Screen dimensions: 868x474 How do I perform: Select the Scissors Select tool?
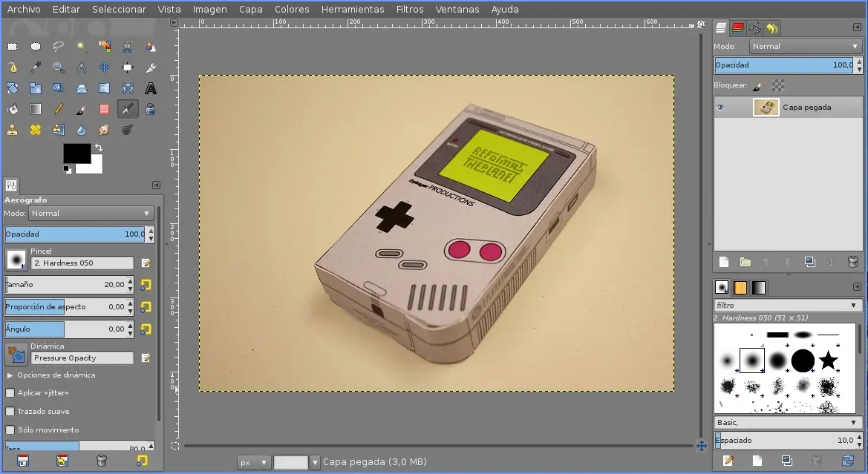pos(127,47)
